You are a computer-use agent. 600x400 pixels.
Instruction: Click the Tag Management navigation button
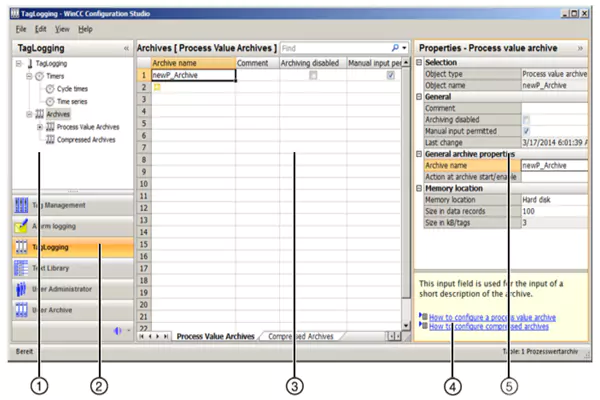[73, 205]
